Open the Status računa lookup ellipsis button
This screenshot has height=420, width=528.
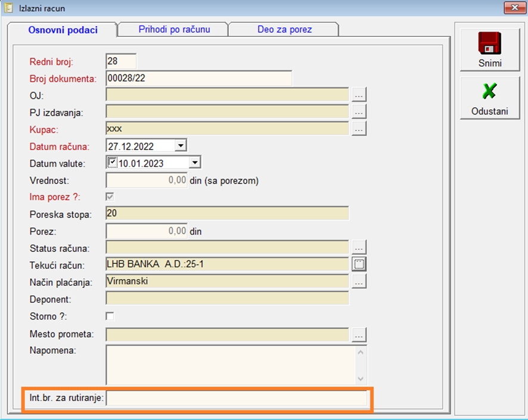pyautogui.click(x=358, y=247)
